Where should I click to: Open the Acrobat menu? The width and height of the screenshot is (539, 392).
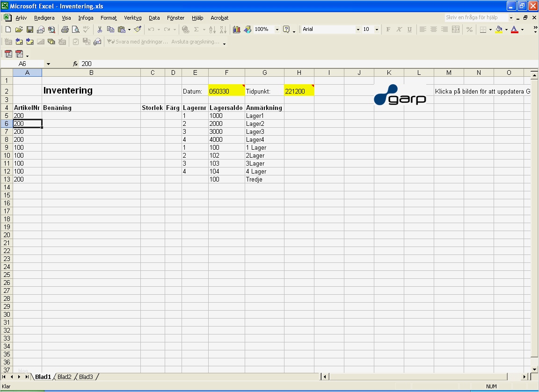click(x=219, y=18)
